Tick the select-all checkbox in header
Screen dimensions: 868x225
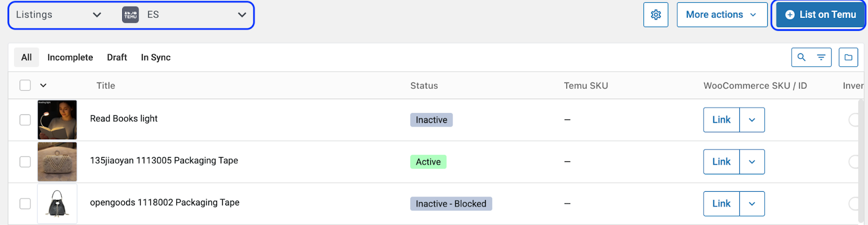25,85
